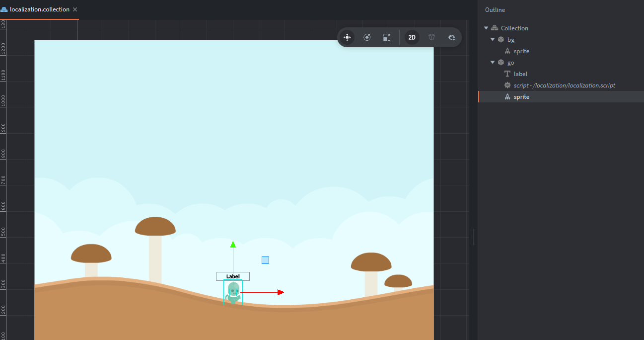The height and width of the screenshot is (340, 644).
Task: Click the bg cube icon
Action: [x=501, y=40]
